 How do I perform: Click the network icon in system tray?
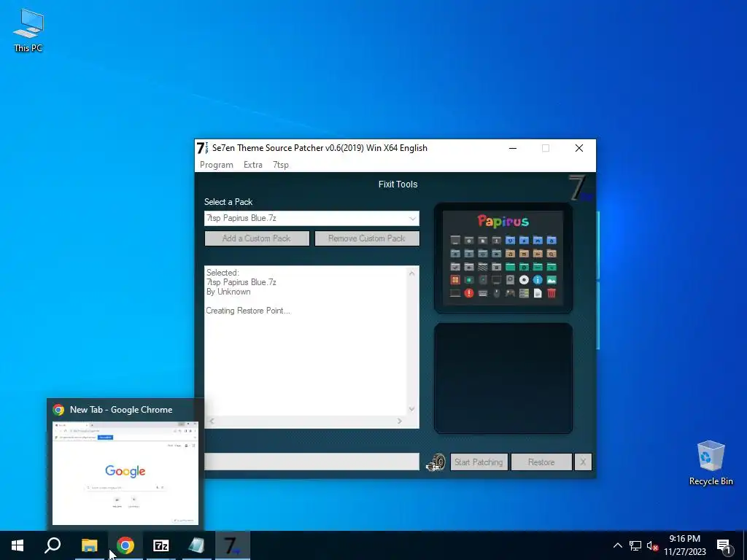[x=635, y=545]
